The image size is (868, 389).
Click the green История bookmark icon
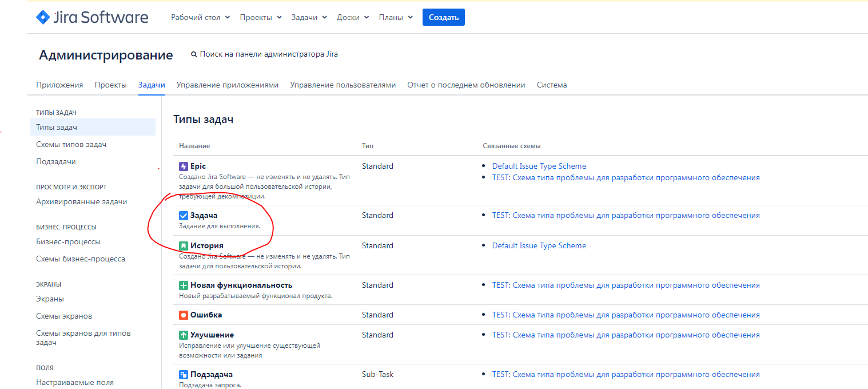pyautogui.click(x=184, y=246)
